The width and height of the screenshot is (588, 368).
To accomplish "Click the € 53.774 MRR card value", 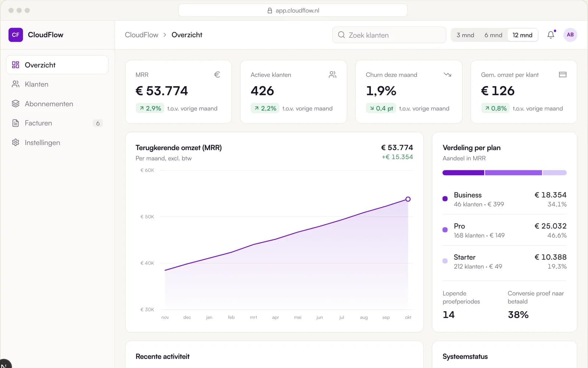I will pyautogui.click(x=162, y=91).
